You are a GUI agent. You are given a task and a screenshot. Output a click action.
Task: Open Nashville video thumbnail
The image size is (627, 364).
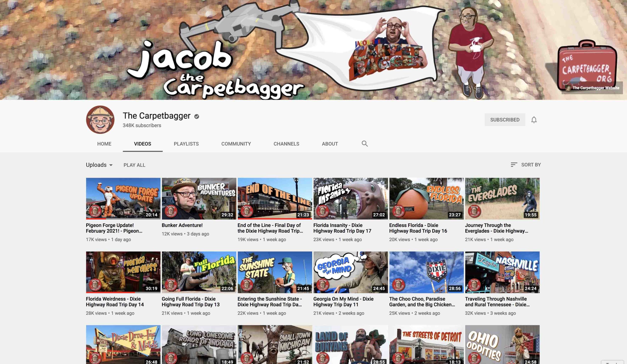click(502, 272)
